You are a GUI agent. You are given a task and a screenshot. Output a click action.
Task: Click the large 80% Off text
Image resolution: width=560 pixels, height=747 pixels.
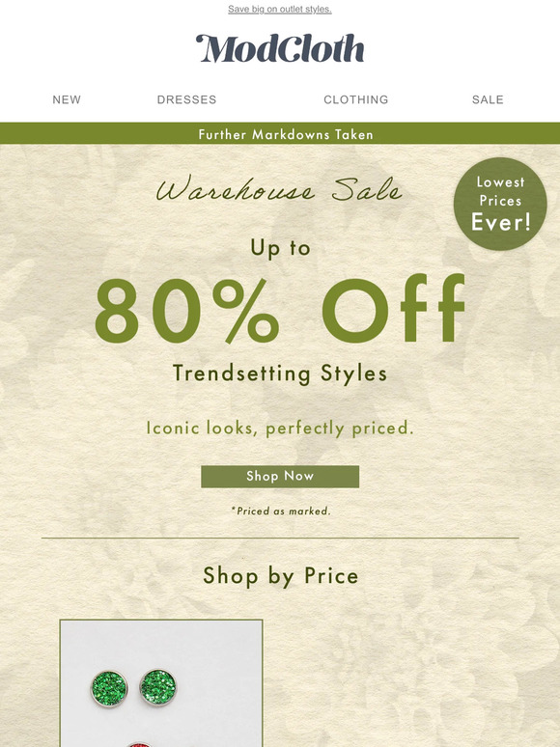coord(279,309)
